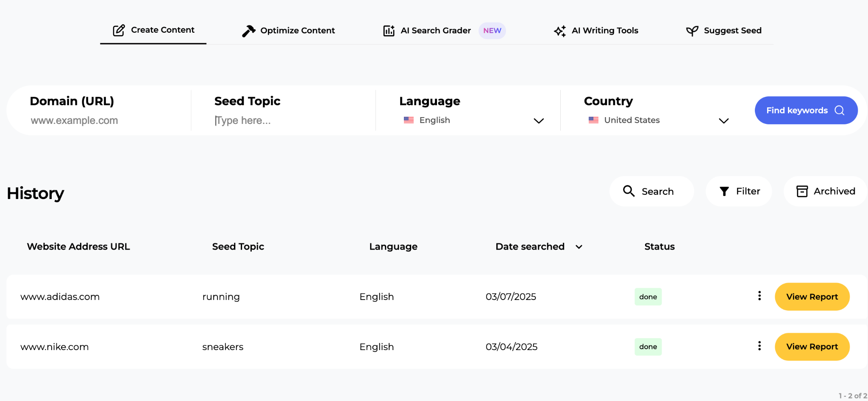Open three-dot menu for adidas.com row
Screen dimensions: 868x401
point(759,296)
